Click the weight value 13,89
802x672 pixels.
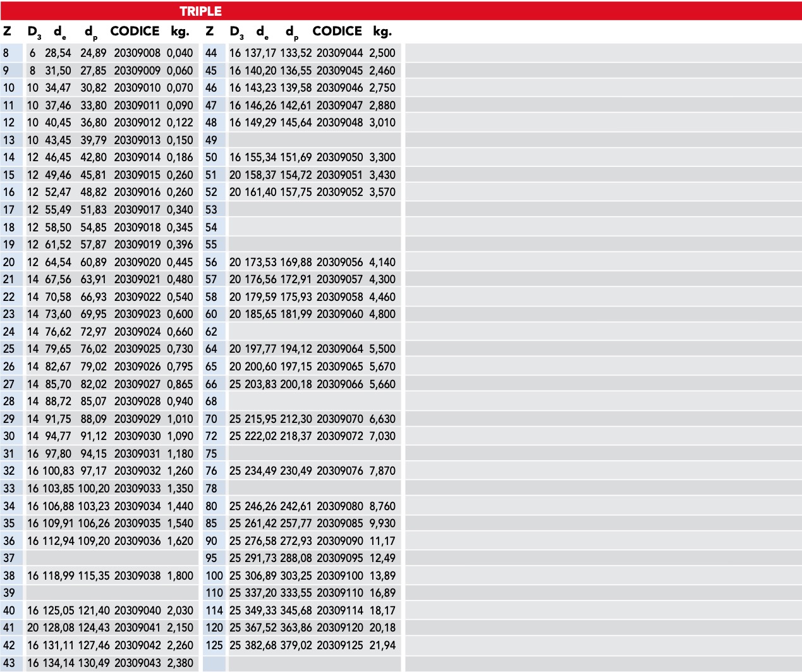pyautogui.click(x=382, y=576)
